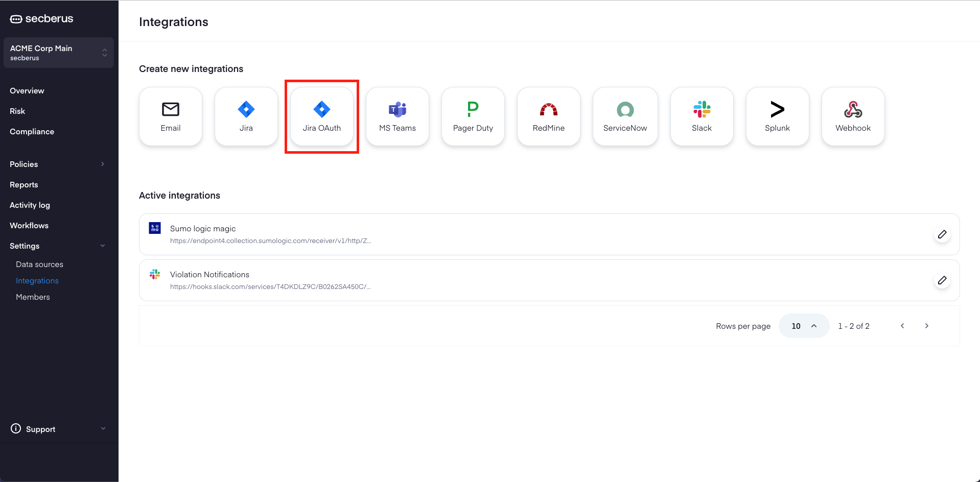Edit the Sumo logic magic integration
Screen dimensions: 980x482
[942, 234]
